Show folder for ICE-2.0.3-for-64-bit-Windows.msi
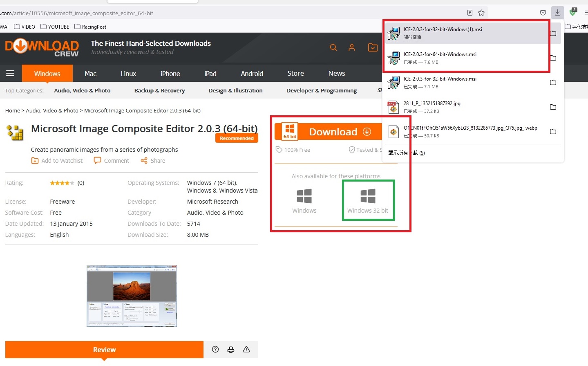This screenshot has height=366, width=588. pyautogui.click(x=553, y=58)
